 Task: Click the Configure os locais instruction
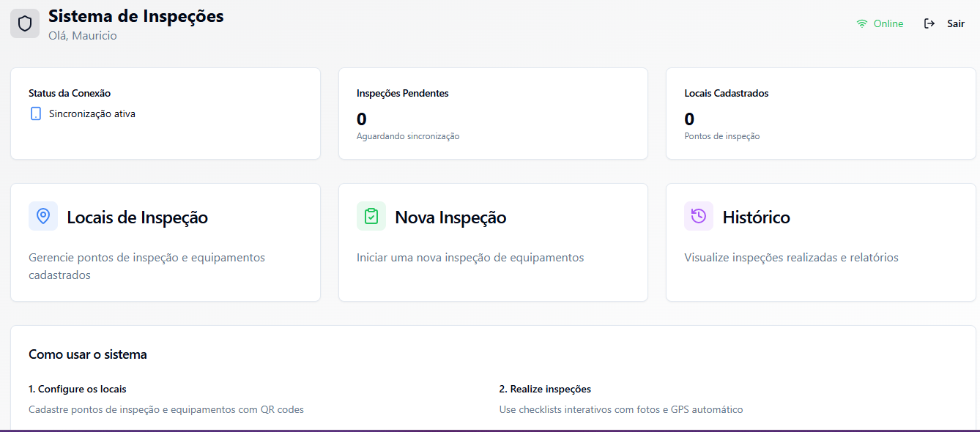click(x=77, y=389)
